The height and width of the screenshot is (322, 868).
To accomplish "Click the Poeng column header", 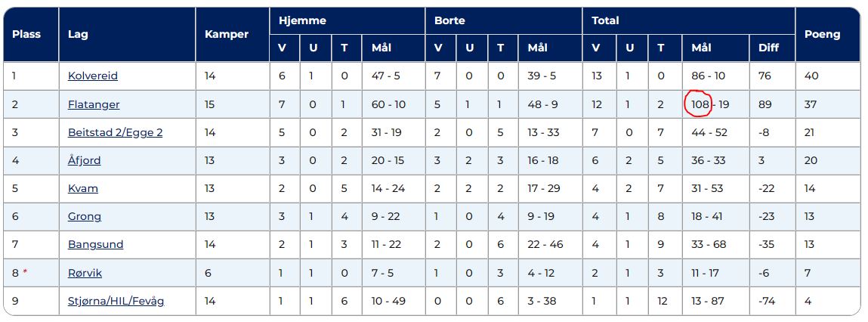I will (822, 34).
